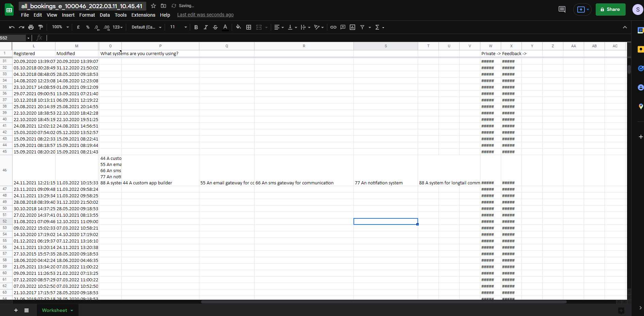Open the text color picker
Image resolution: width=644 pixels, height=316 pixels.
click(225, 27)
